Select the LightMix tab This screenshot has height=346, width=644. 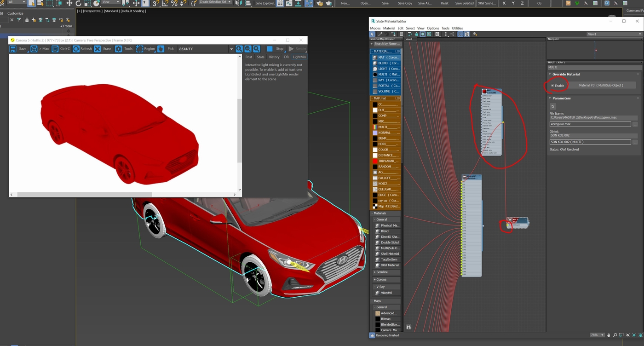point(299,57)
